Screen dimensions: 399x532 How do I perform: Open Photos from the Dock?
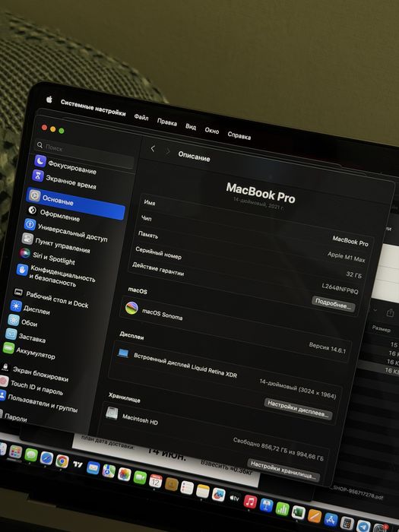tap(124, 474)
